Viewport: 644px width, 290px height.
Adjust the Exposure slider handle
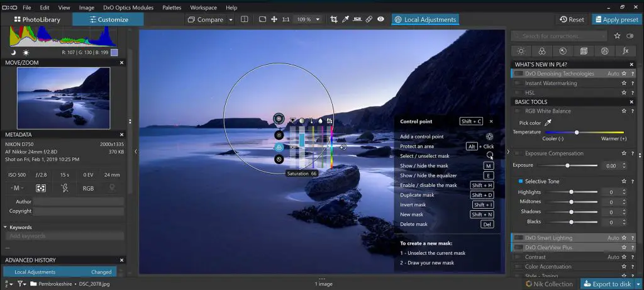click(567, 165)
